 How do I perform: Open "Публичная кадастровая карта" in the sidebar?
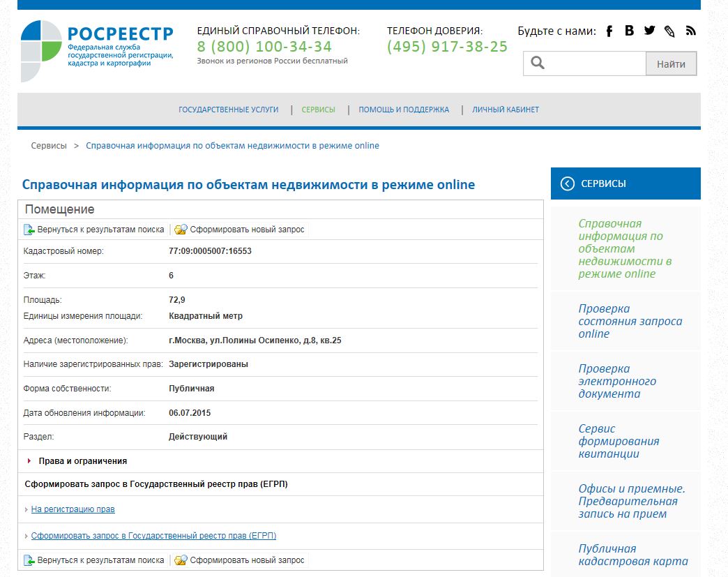coord(632,555)
